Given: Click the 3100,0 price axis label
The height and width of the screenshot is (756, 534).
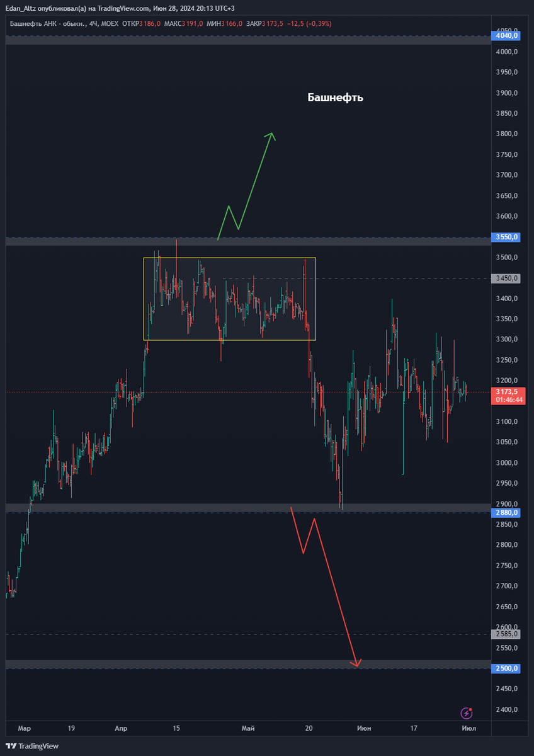Looking at the screenshot, I should tap(507, 421).
